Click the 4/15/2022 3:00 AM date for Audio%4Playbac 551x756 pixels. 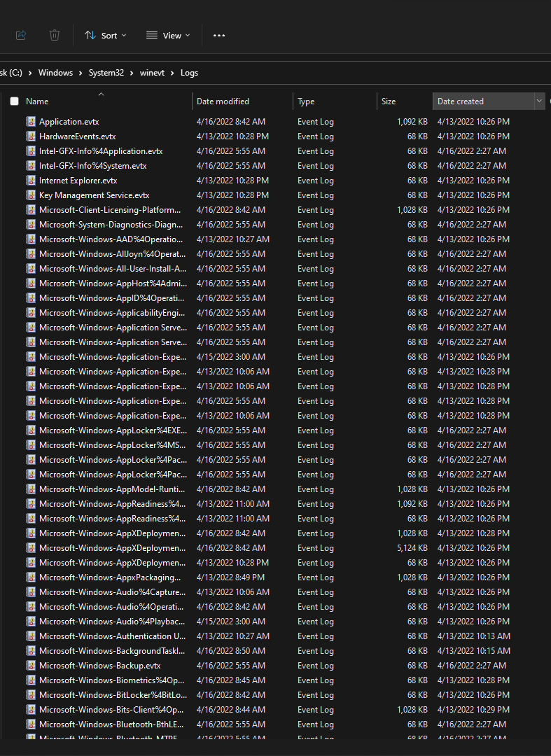(231, 622)
